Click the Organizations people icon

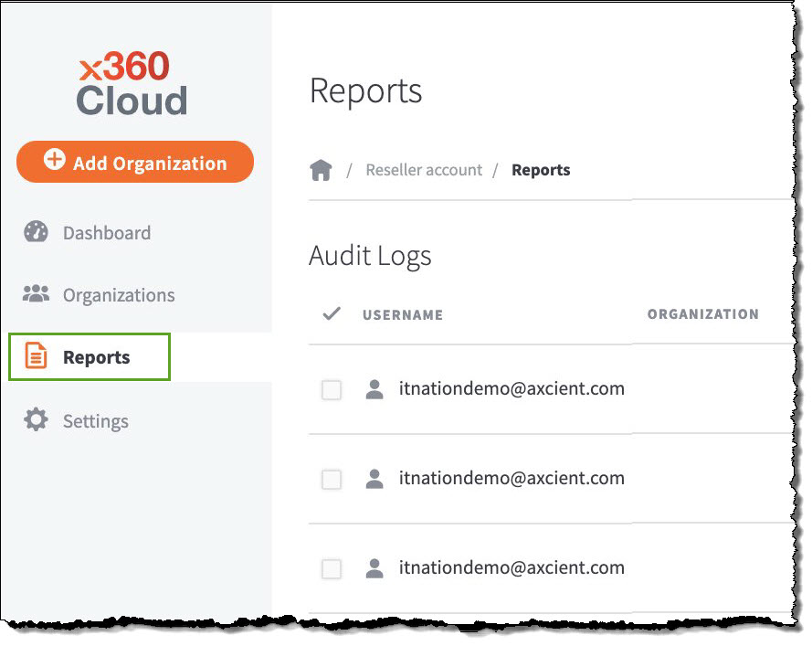(x=35, y=294)
